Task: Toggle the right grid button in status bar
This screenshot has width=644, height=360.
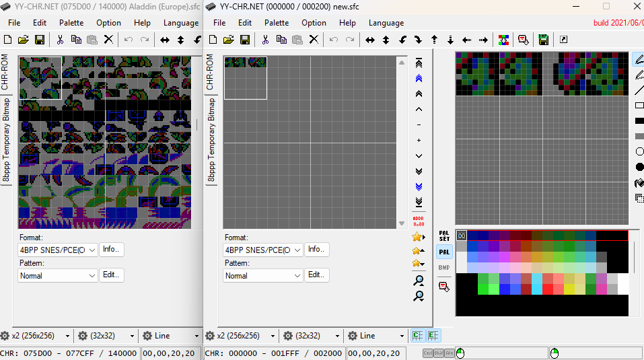Action: pos(433,336)
